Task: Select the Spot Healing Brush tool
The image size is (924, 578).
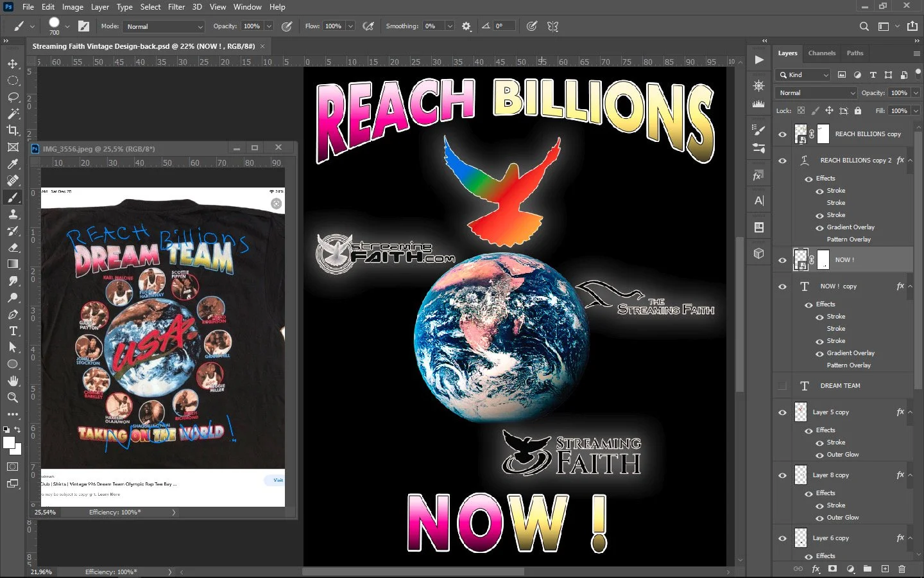Action: tap(13, 181)
